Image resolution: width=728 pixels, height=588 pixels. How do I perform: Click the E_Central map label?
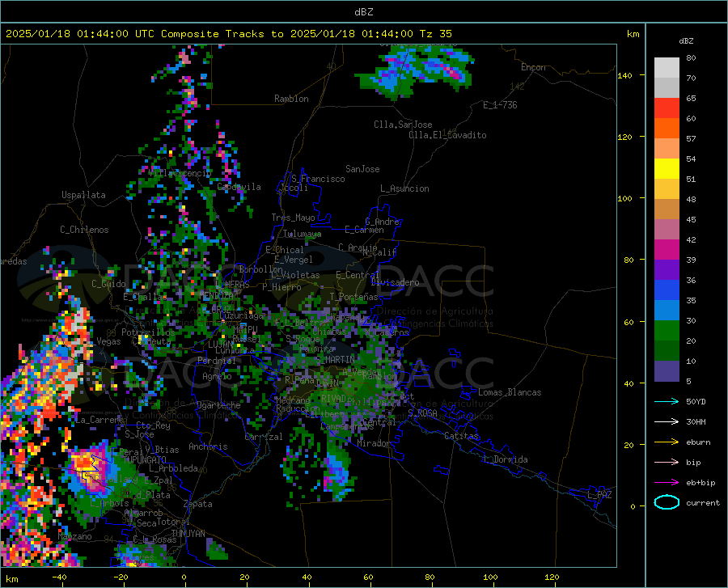coord(357,275)
